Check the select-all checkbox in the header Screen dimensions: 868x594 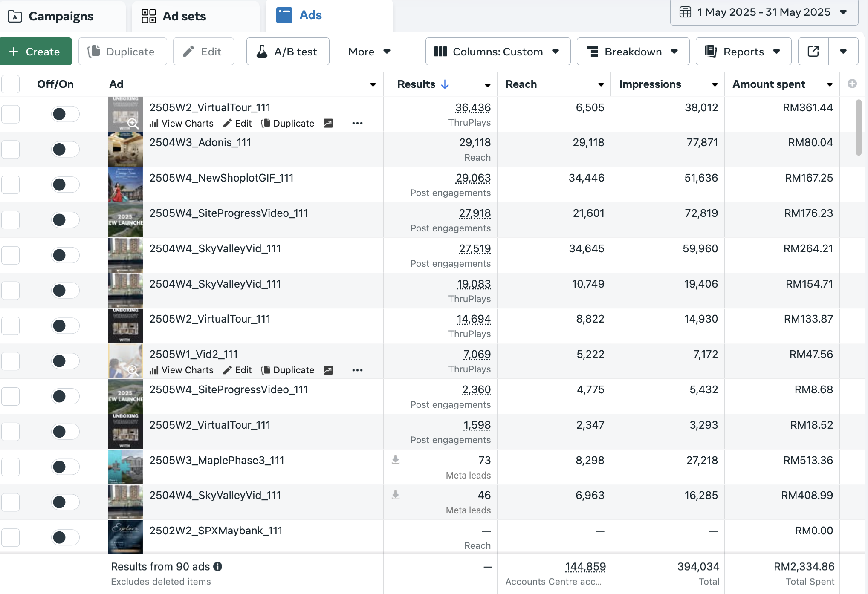[x=11, y=84]
